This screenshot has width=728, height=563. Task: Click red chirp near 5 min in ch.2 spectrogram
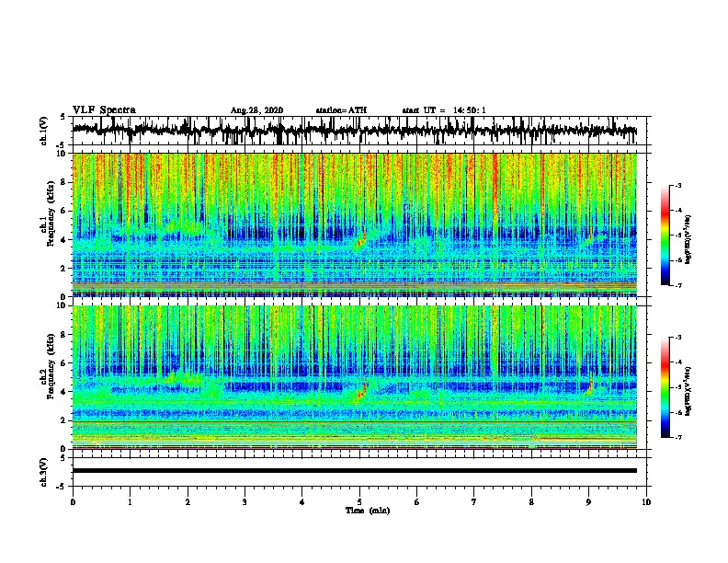(x=361, y=391)
